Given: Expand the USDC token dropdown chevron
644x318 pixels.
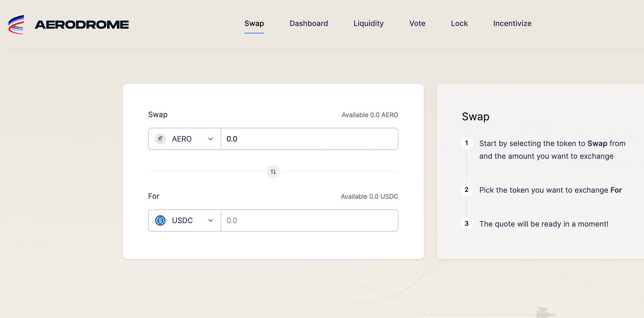Looking at the screenshot, I should click(211, 221).
